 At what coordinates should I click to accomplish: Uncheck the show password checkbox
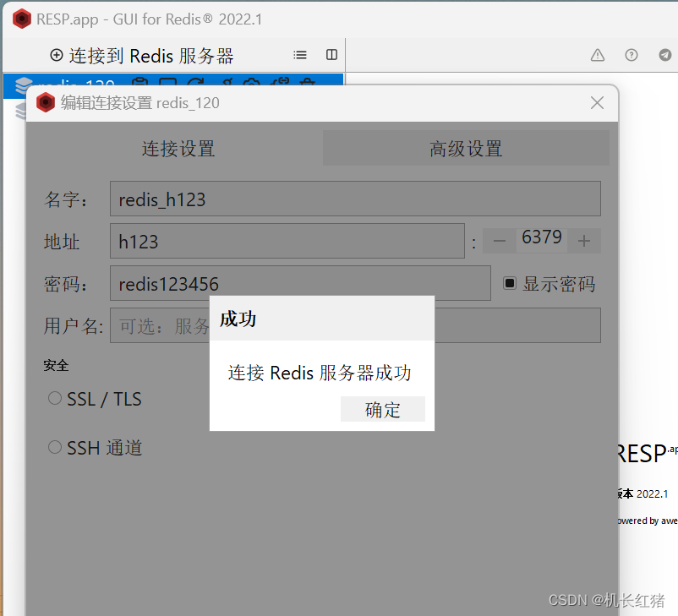tap(510, 283)
